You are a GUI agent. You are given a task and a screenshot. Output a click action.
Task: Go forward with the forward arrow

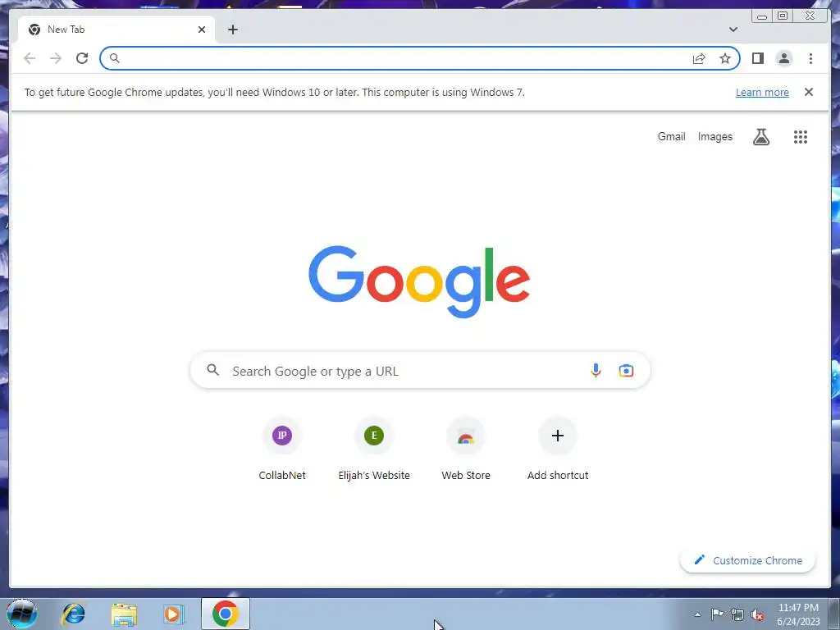(56, 58)
